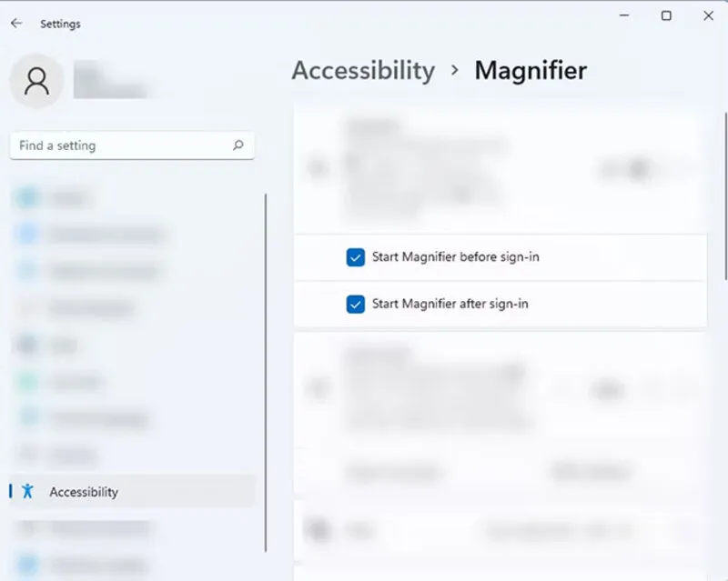
Task: Minimize the Settings window
Action: point(624,16)
